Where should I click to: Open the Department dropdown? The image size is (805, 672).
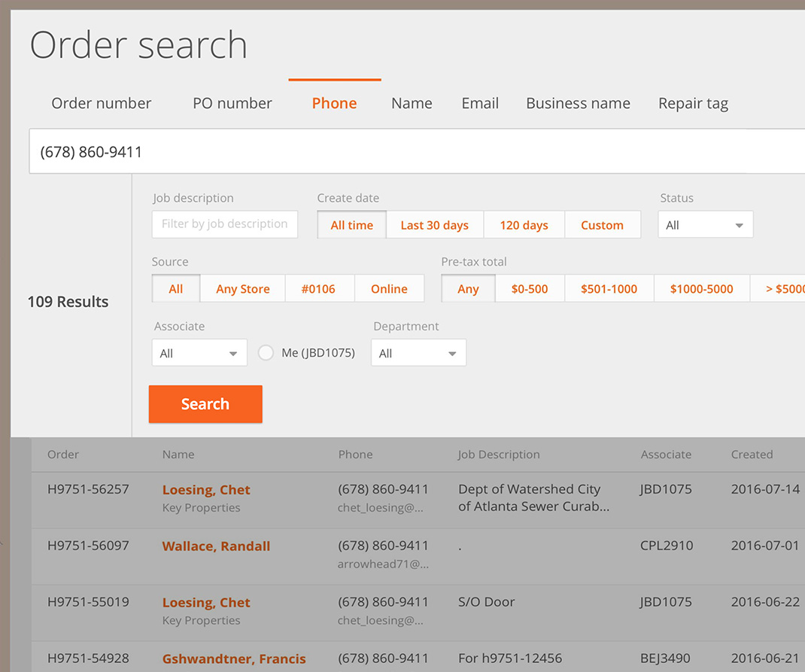pyautogui.click(x=418, y=354)
